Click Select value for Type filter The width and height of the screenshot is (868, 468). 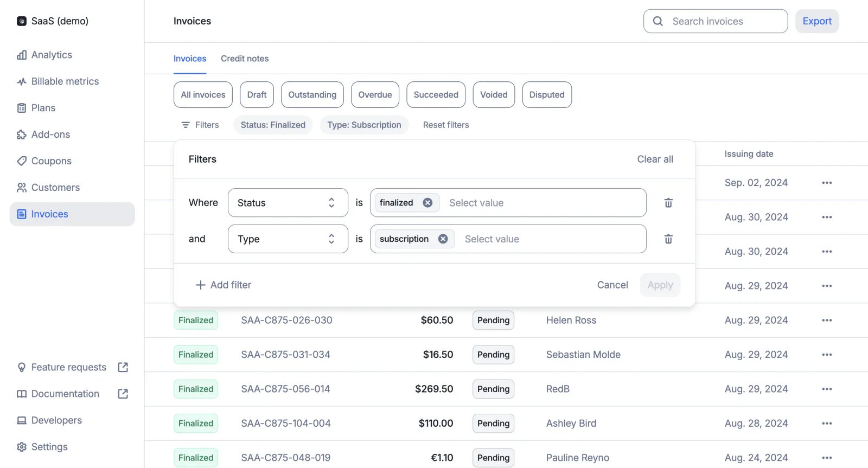pos(492,239)
